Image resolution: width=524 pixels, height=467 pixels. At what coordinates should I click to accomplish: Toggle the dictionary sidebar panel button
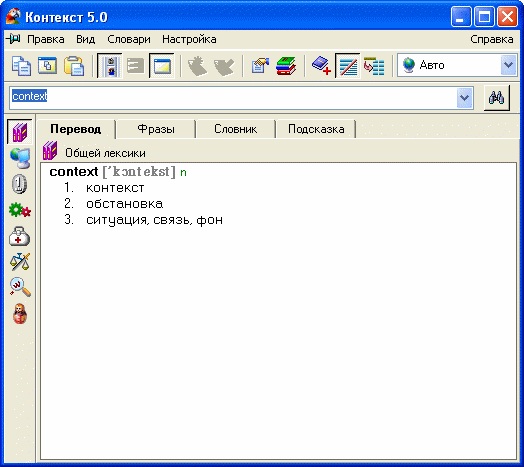[x=109, y=66]
